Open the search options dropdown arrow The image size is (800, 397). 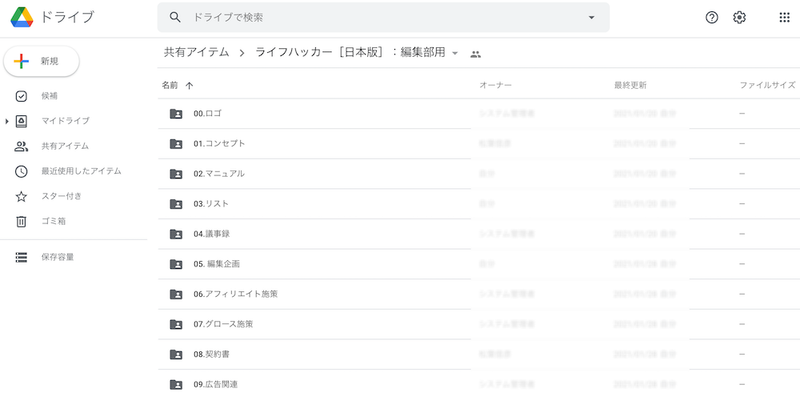pyautogui.click(x=591, y=17)
